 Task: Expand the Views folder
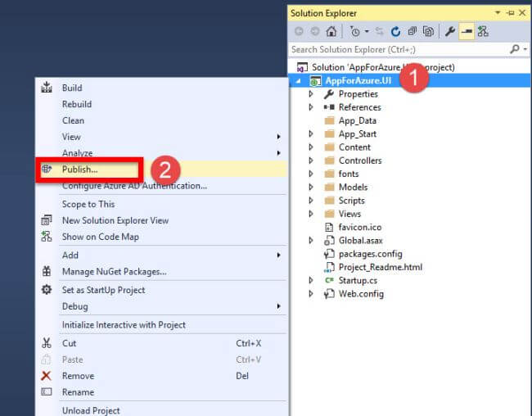tap(311, 214)
